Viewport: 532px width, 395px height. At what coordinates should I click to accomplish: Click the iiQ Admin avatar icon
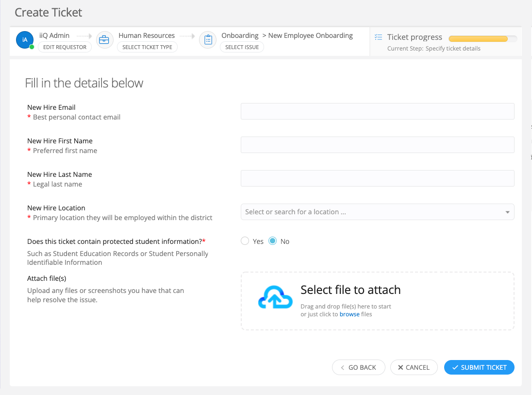pos(24,39)
